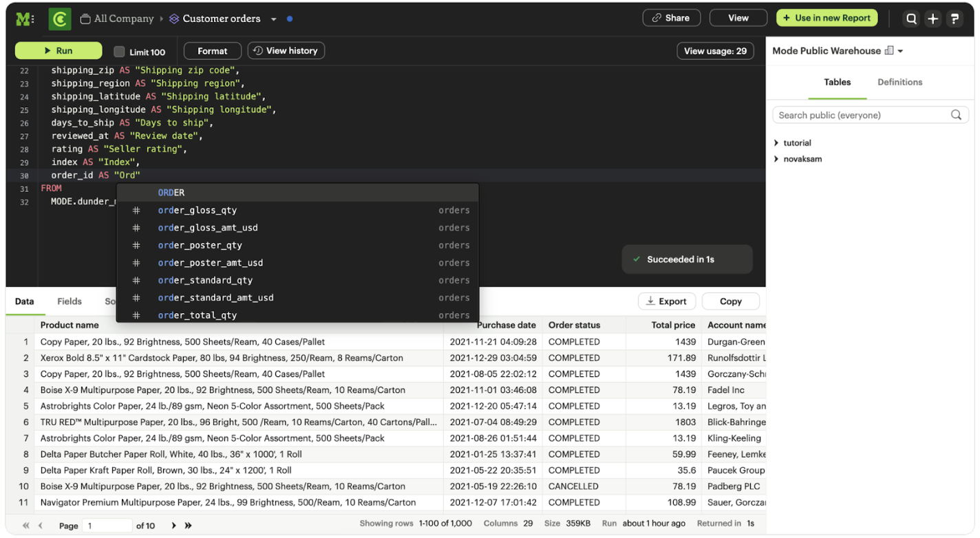Open the Customer orders dropdown arrow
This screenshot has height=538, width=980.
(x=274, y=19)
